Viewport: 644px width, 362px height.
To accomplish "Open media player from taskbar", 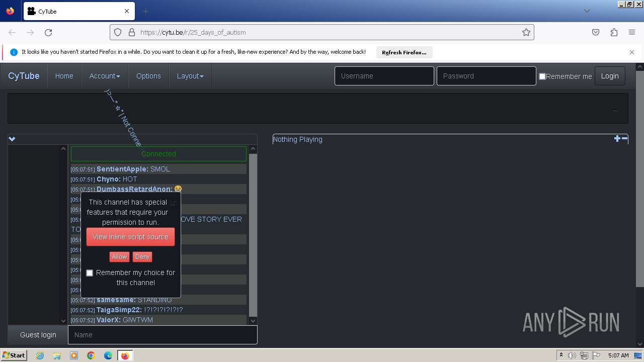I will click(x=74, y=355).
